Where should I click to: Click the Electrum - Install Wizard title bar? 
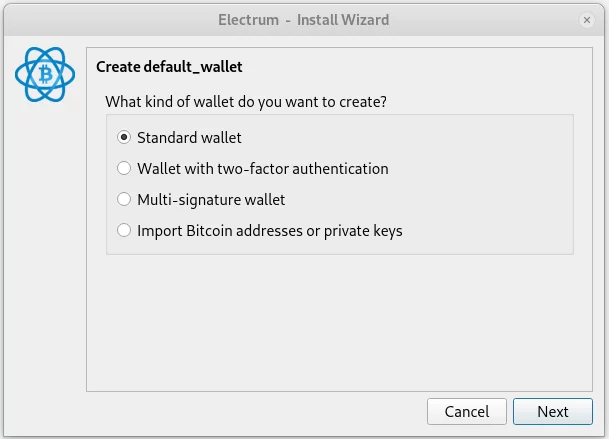click(x=304, y=19)
